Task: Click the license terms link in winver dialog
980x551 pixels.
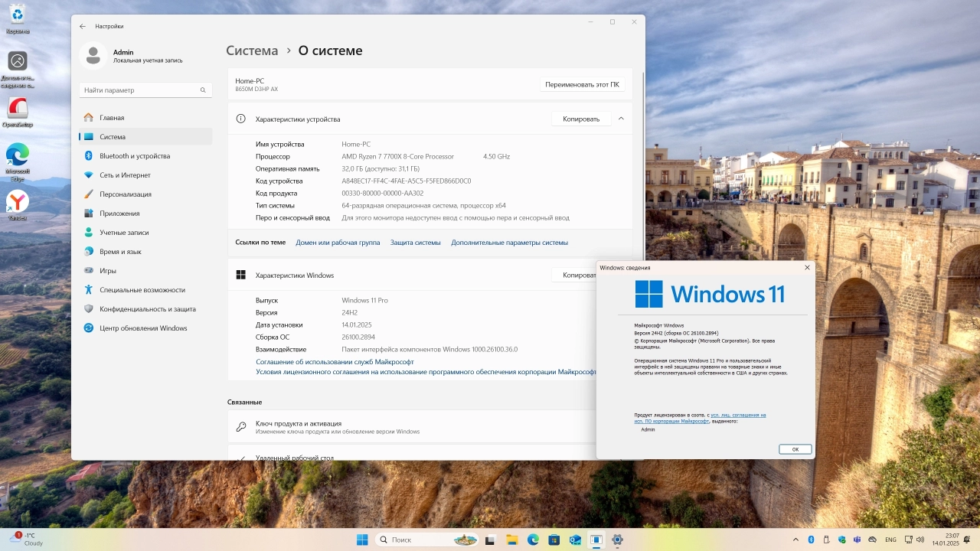Action: [700, 418]
